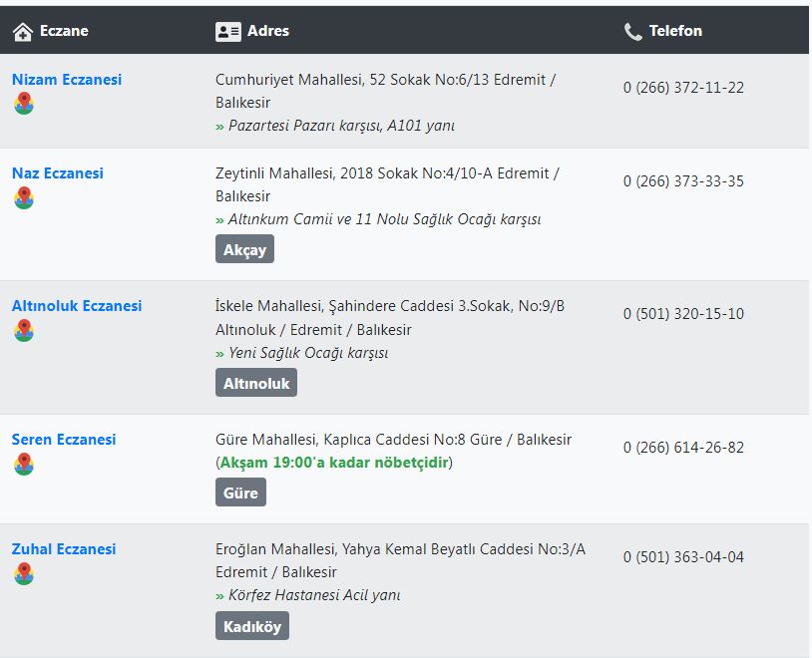Click address Güre Mahallesi, Kaplıca Caddesi No:8
This screenshot has height=658, width=812.
(394, 440)
